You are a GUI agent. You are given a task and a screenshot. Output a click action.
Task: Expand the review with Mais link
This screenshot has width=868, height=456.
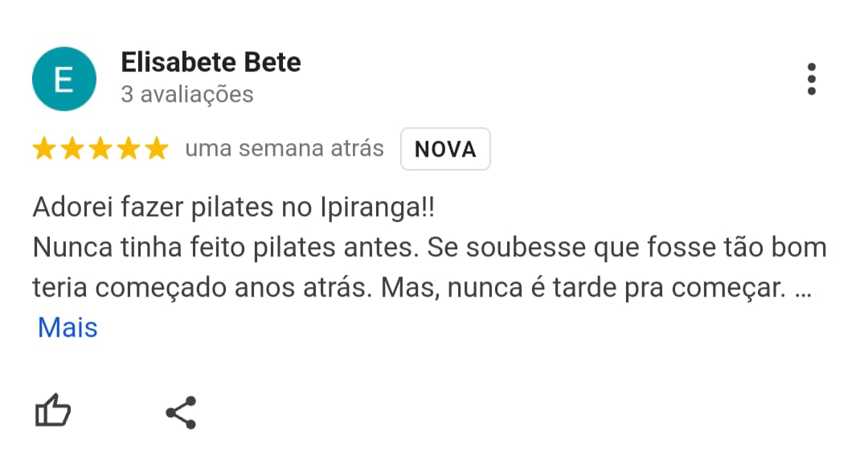click(68, 327)
